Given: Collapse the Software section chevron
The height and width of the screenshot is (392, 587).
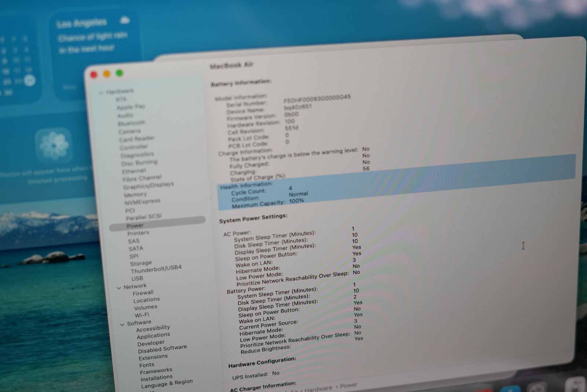Looking at the screenshot, I should tap(123, 325).
